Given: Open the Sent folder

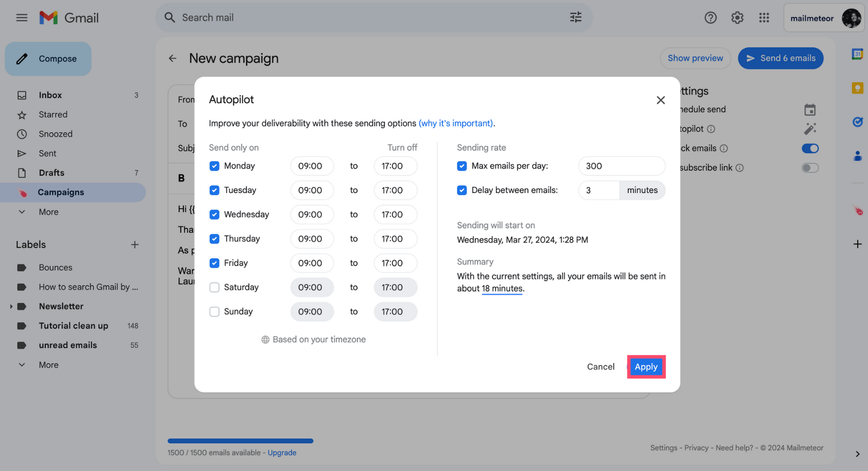Looking at the screenshot, I should tap(73, 153).
